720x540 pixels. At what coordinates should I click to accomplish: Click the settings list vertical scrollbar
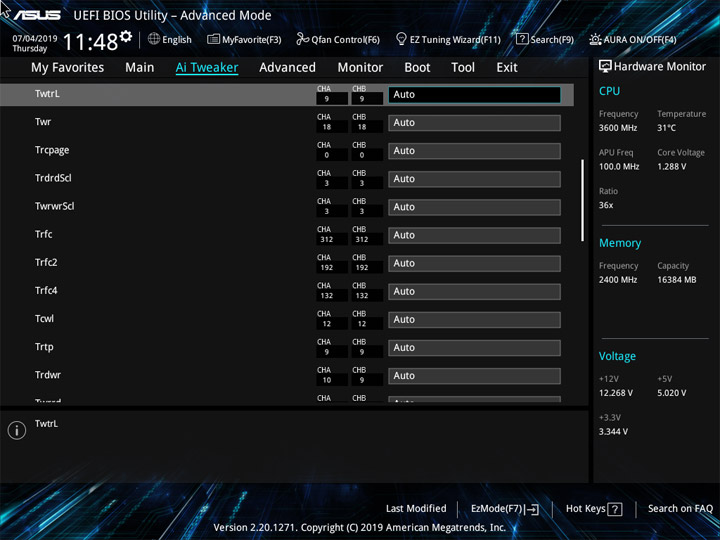click(582, 200)
